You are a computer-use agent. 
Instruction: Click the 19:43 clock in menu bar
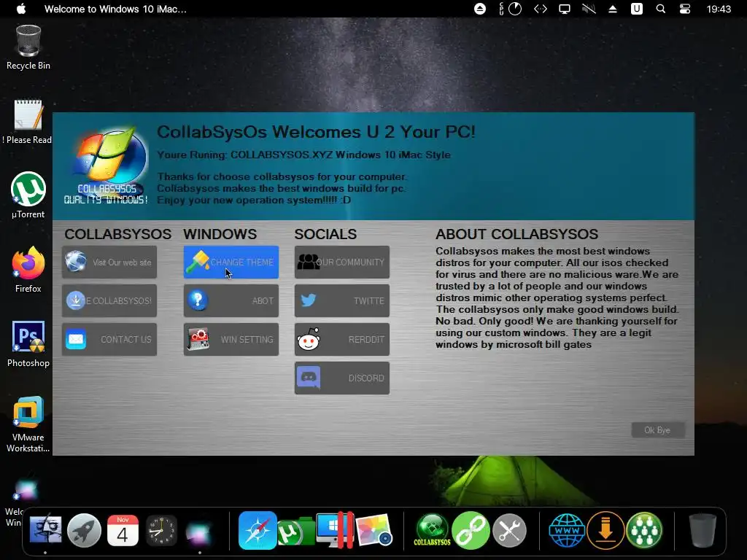(x=719, y=9)
